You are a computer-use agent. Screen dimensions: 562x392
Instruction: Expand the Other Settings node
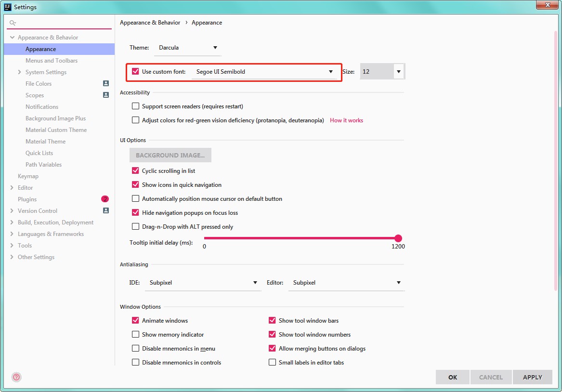[12, 257]
